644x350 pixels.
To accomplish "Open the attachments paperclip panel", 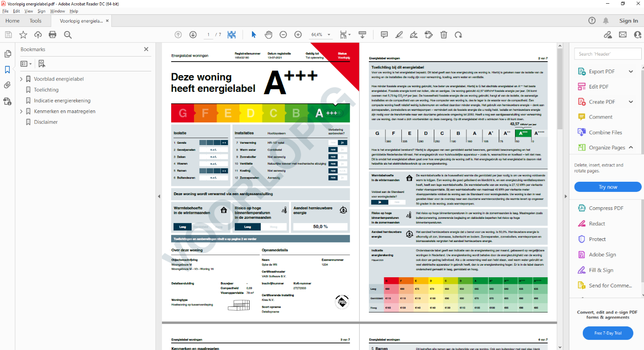I will (7, 85).
